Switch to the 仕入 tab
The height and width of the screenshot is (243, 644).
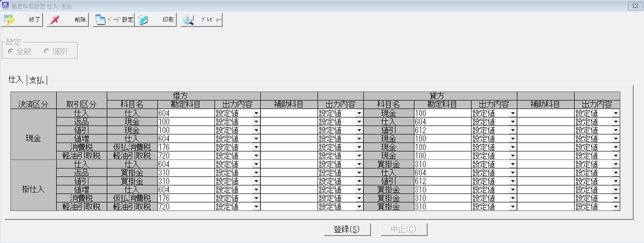[16, 79]
